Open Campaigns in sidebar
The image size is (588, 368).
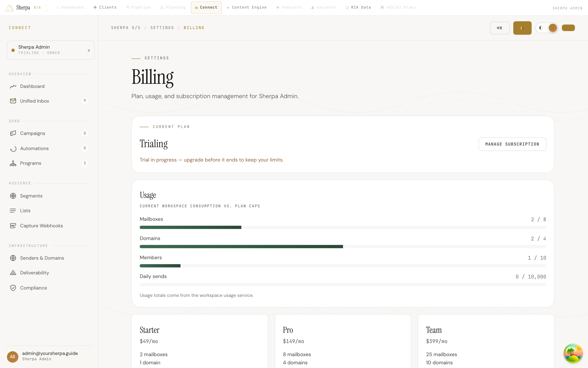[49, 133]
